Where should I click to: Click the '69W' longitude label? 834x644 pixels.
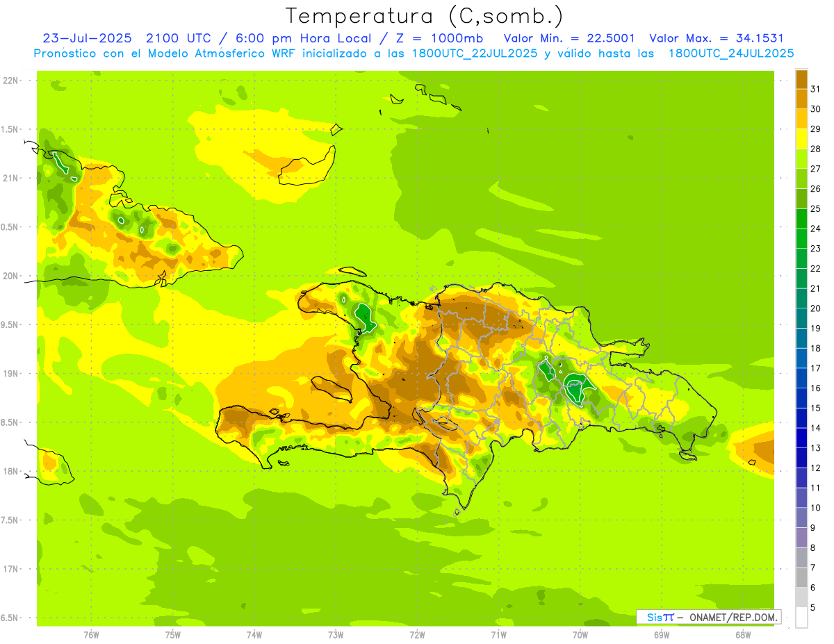click(662, 634)
